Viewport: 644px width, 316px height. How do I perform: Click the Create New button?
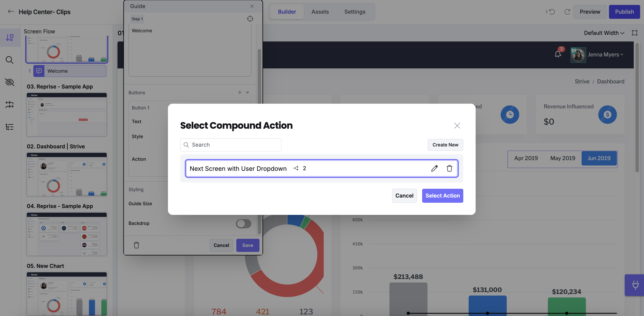[x=445, y=145]
